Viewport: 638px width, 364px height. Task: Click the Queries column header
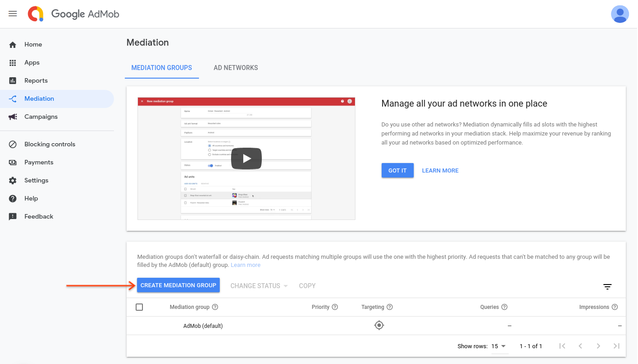pos(489,307)
